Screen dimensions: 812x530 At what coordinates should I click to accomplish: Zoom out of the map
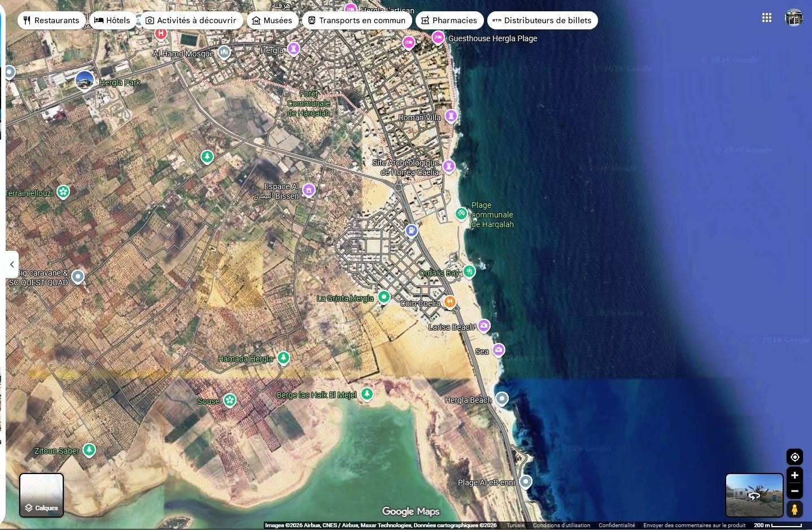tap(794, 490)
